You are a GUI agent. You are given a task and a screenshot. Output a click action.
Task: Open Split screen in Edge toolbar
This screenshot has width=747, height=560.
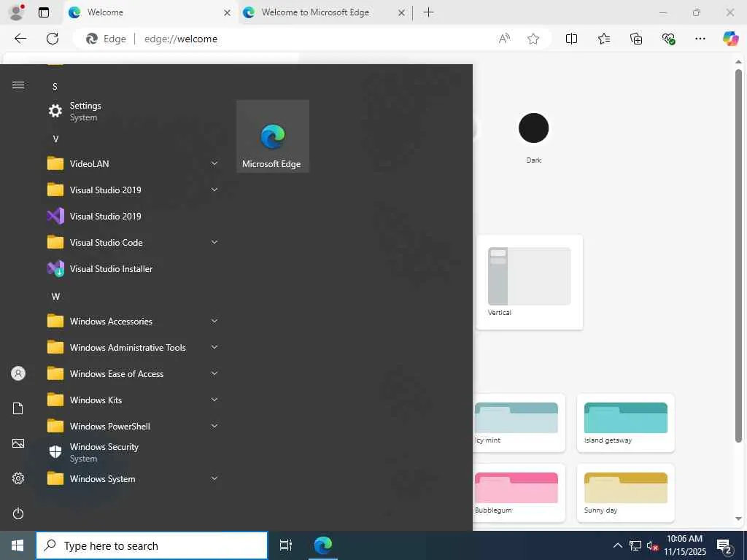point(571,39)
